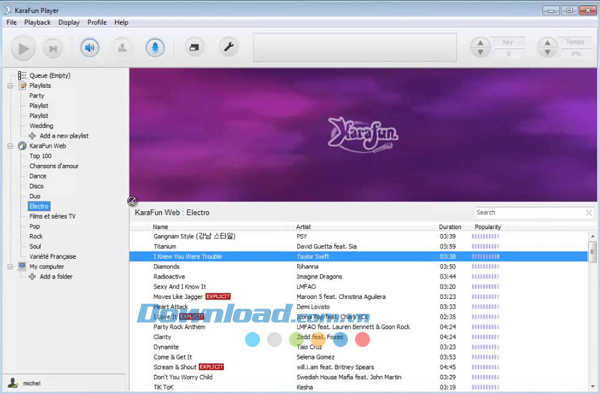Select song Radioactive
This screenshot has width=600, height=394.
pos(359,277)
